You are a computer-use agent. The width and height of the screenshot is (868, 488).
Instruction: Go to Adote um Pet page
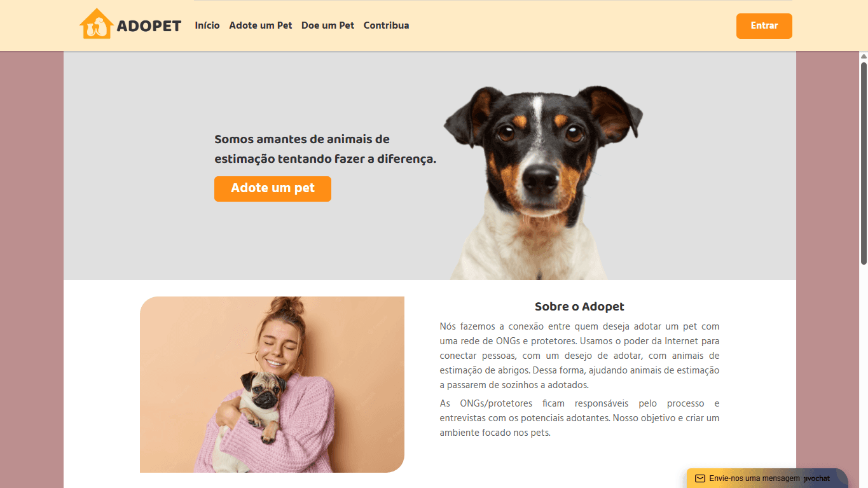pos(261,25)
